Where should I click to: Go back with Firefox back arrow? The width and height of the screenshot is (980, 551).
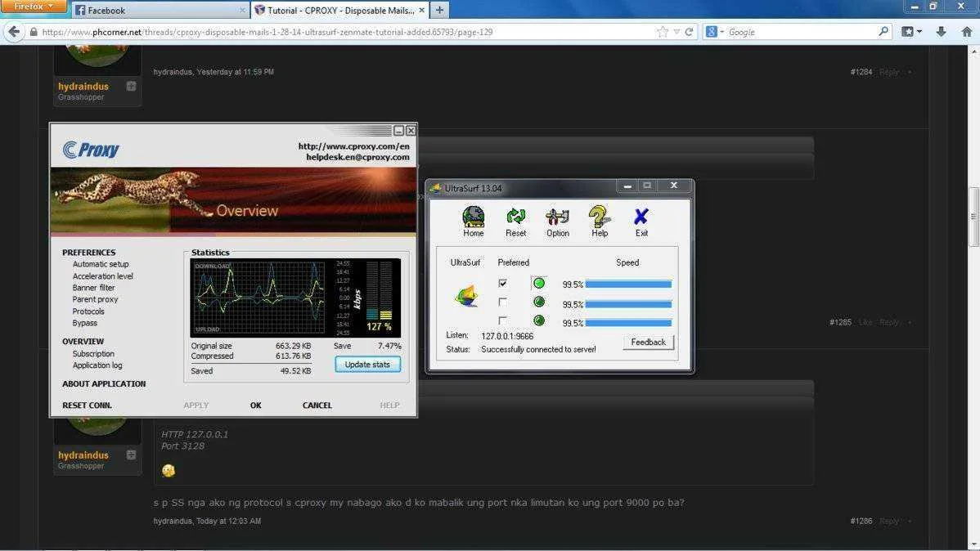pos(14,32)
